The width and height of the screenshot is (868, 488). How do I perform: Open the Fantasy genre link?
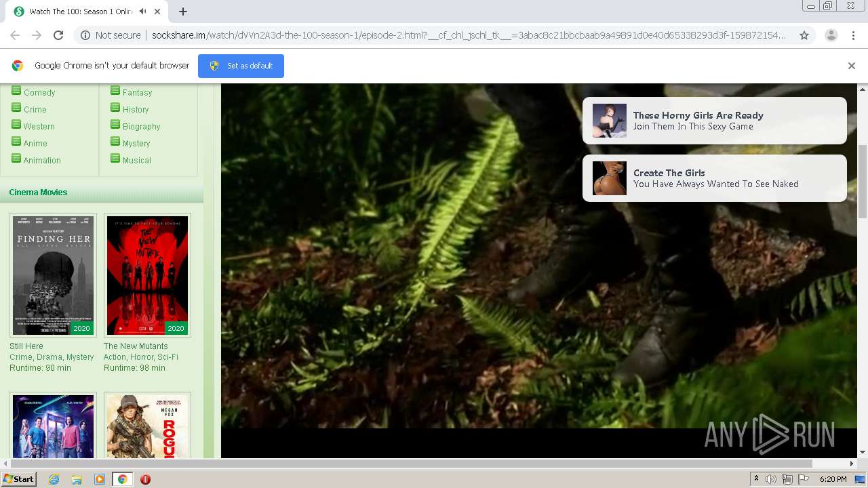137,93
